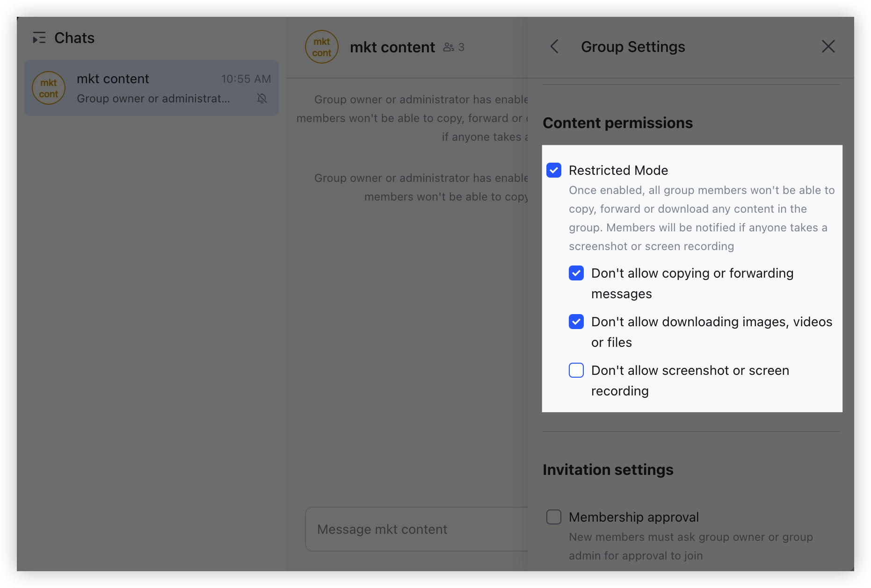Click the Membership approval label text
Viewport: 871px width, 588px height.
[633, 517]
